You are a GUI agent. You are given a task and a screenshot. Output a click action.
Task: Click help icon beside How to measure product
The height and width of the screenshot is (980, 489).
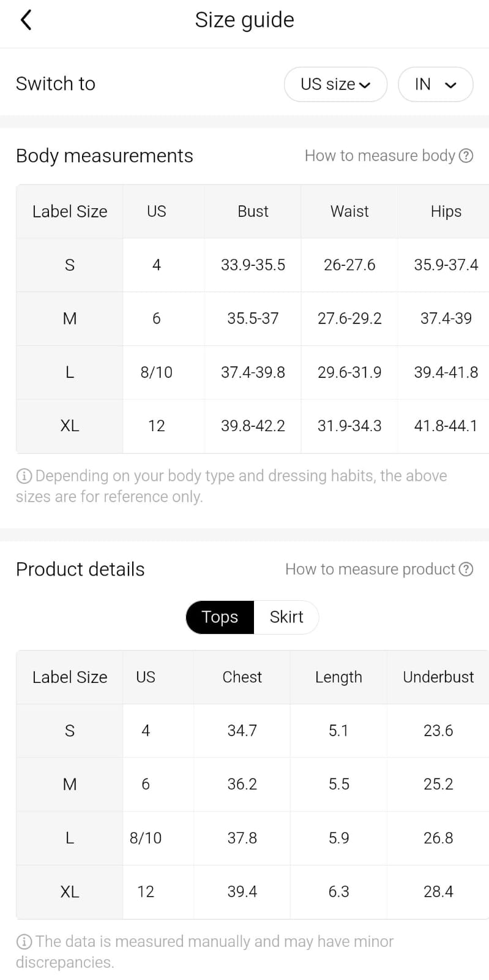point(466,569)
